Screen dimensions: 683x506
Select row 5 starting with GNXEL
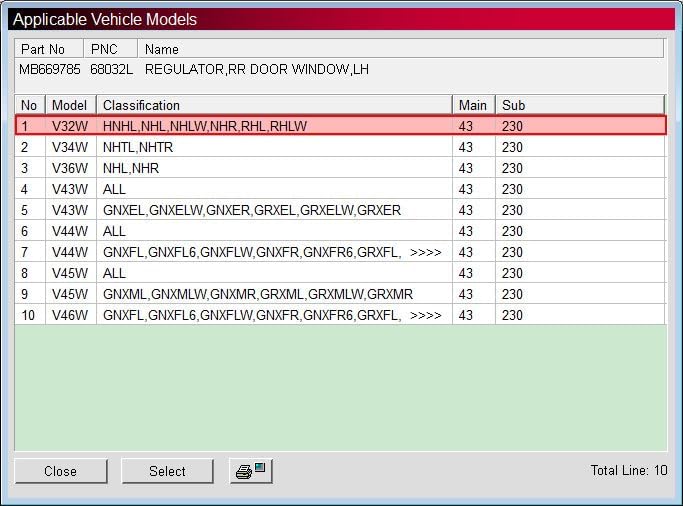pyautogui.click(x=341, y=210)
